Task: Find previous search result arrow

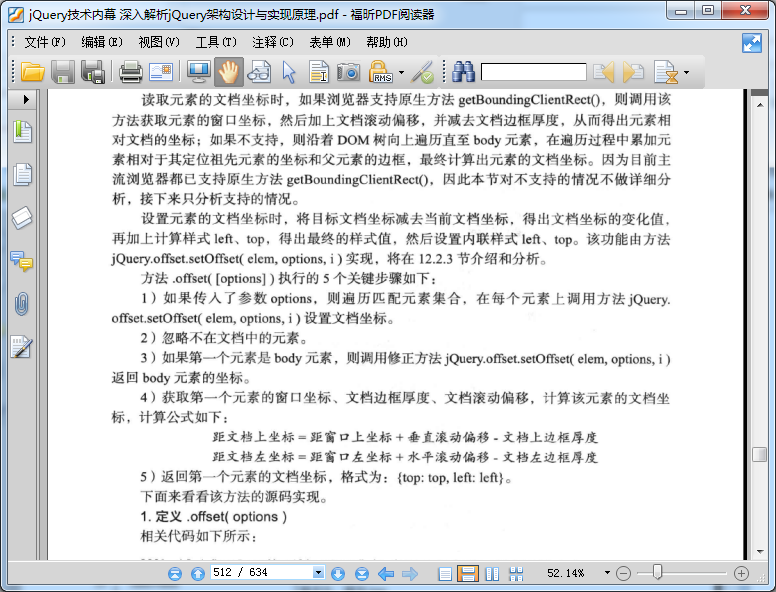Action: (604, 72)
